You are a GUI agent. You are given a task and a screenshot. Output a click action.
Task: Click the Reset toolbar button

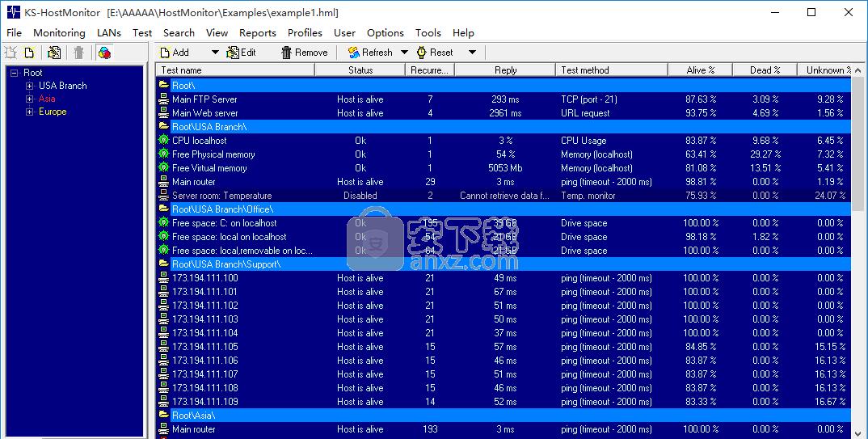pos(434,53)
